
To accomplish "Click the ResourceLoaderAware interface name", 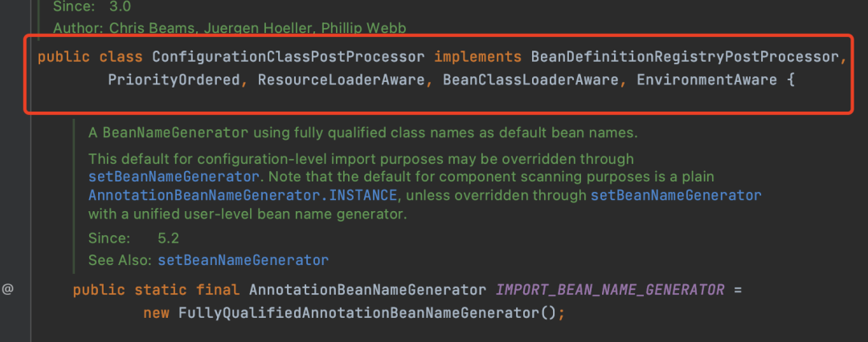I will [341, 79].
